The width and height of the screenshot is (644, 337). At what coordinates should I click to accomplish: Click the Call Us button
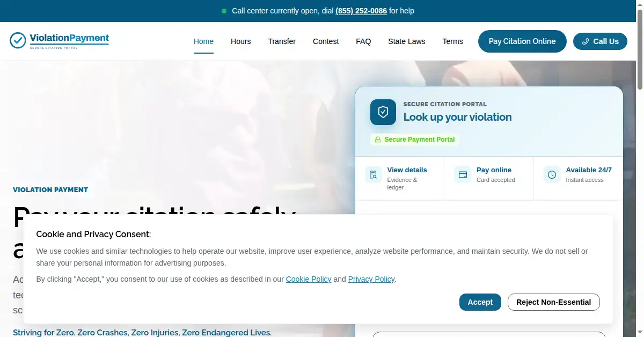(600, 41)
